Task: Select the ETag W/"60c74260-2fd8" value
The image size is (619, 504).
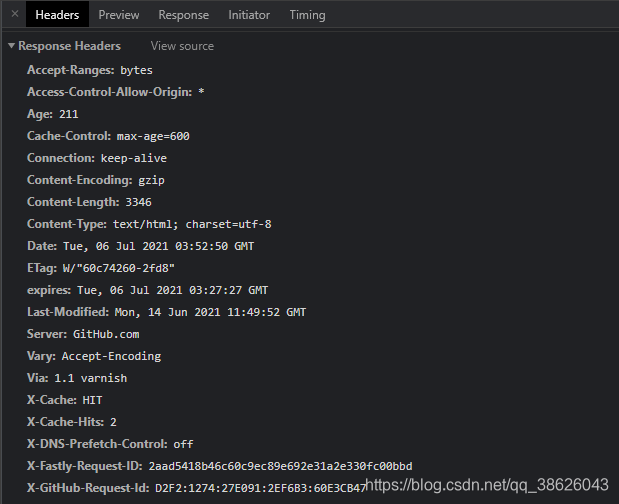Action: (x=118, y=268)
